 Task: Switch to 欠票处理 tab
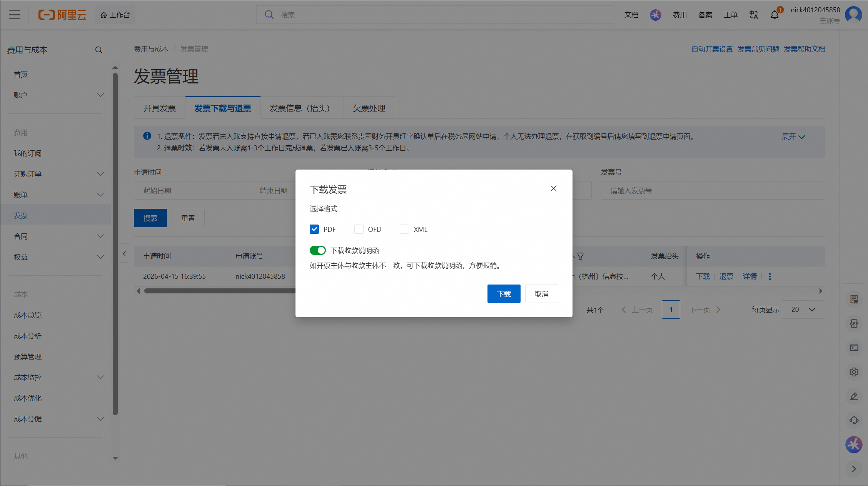369,108
